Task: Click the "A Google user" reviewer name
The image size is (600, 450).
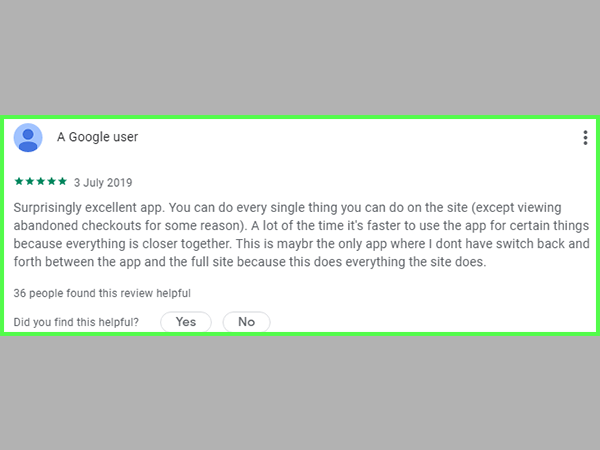Action: click(x=98, y=137)
